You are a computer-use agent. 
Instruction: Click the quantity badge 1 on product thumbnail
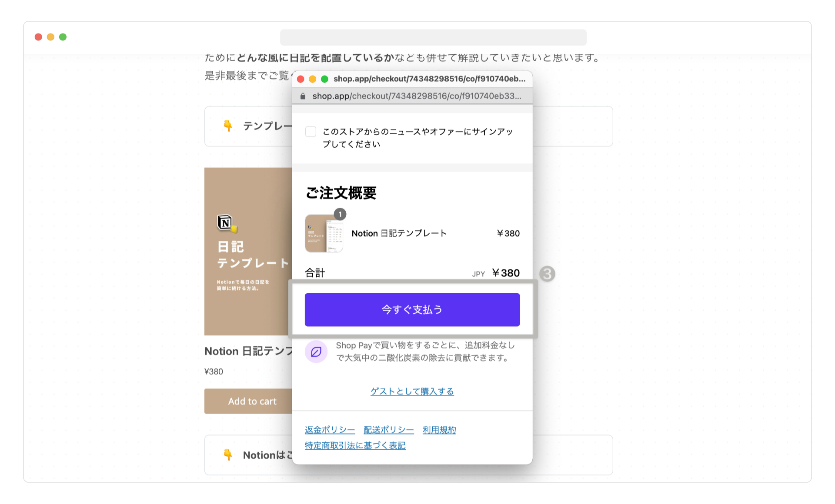coord(340,214)
